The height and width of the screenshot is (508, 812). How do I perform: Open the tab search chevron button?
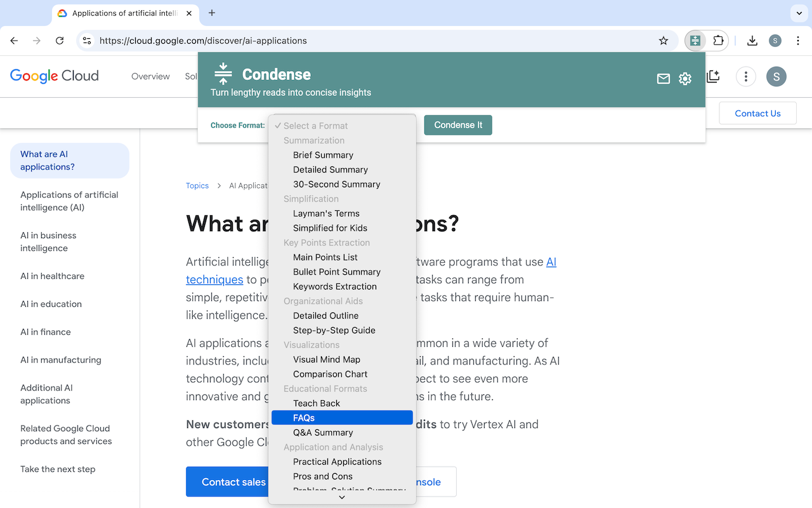[799, 13]
